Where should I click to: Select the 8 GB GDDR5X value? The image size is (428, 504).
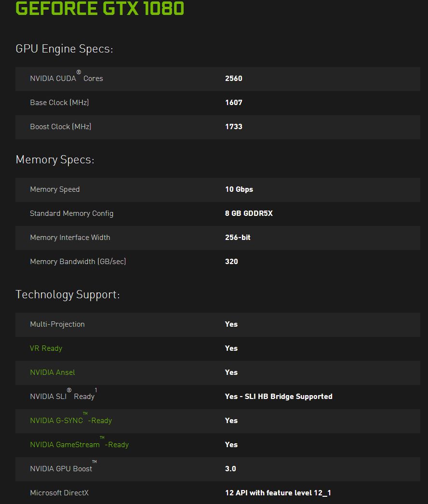click(x=249, y=213)
